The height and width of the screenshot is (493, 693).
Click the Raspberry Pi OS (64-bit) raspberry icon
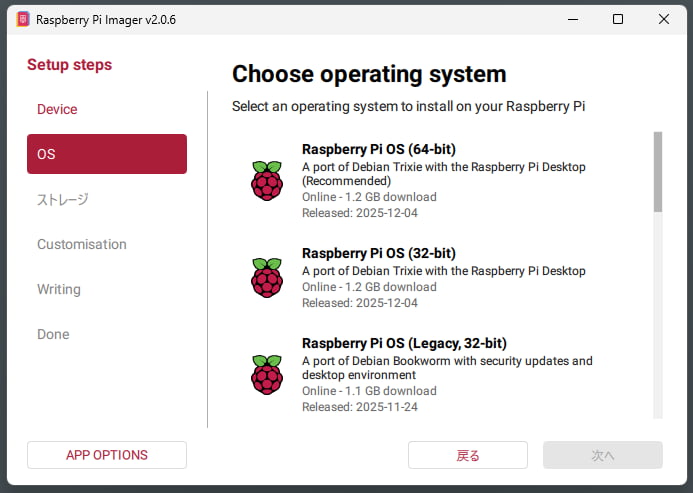tap(266, 180)
